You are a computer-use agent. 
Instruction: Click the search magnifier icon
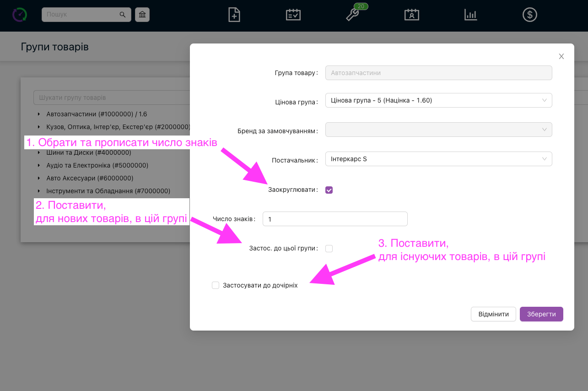point(123,15)
